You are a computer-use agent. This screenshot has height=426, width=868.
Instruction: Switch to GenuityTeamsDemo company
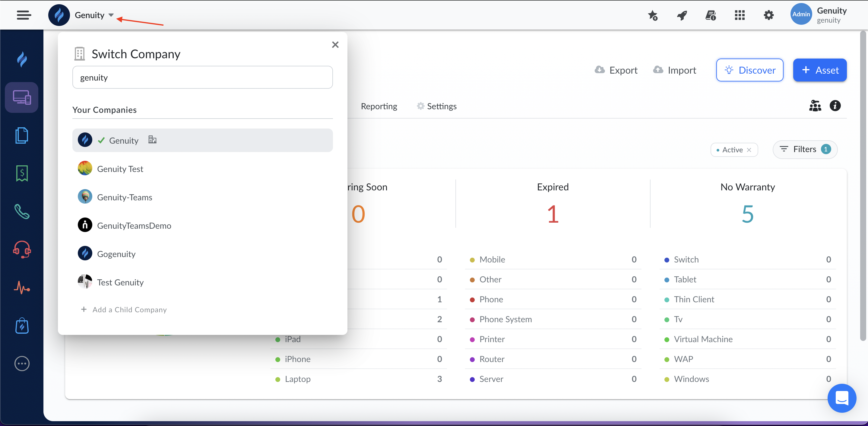click(202, 225)
